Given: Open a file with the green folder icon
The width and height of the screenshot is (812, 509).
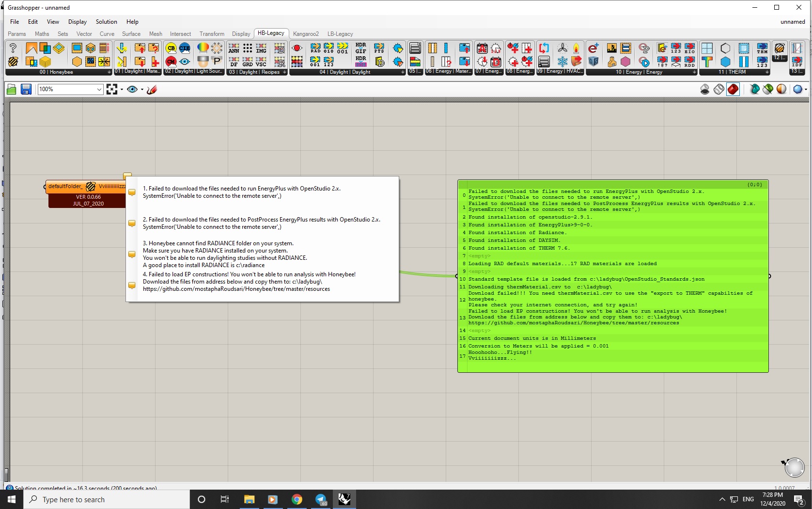Looking at the screenshot, I should pos(12,89).
